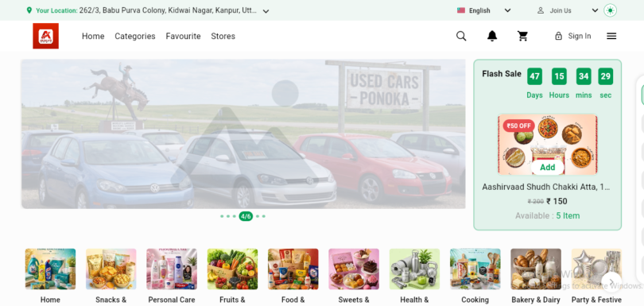Click the ₹50 OFF badge
The image size is (644, 306).
coord(518,126)
